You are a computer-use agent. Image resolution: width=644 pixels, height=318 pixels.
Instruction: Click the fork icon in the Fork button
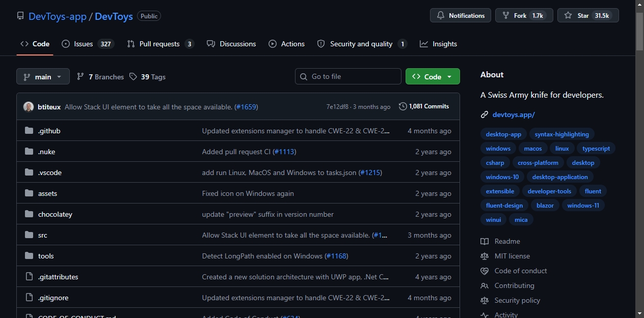coord(506,16)
